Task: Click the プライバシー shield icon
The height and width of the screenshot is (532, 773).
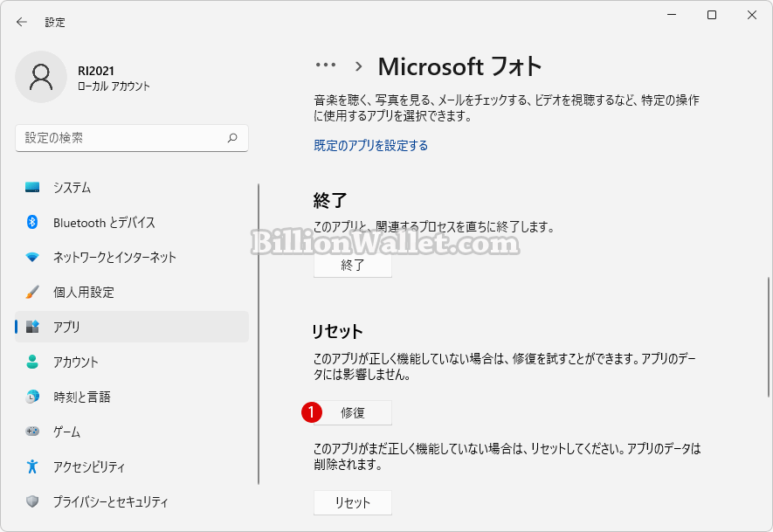Action: (32, 501)
